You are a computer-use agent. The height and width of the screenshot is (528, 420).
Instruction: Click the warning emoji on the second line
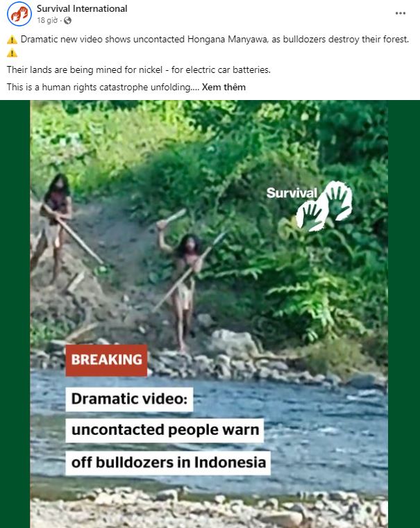[x=12, y=53]
